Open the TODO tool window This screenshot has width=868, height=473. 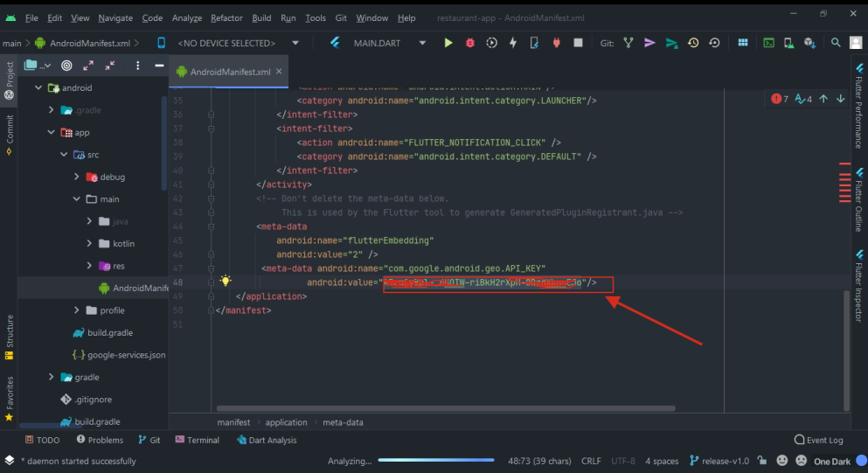[x=42, y=440]
